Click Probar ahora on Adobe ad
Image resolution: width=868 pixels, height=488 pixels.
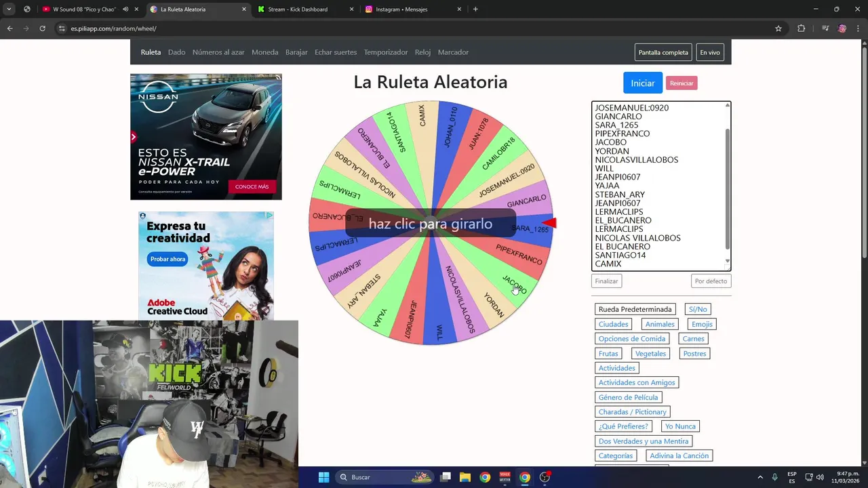click(167, 259)
